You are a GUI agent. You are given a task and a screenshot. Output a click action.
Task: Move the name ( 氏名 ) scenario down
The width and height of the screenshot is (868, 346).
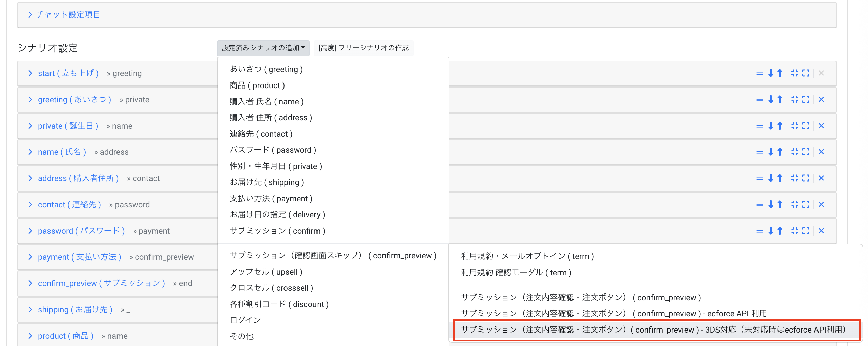[771, 152]
